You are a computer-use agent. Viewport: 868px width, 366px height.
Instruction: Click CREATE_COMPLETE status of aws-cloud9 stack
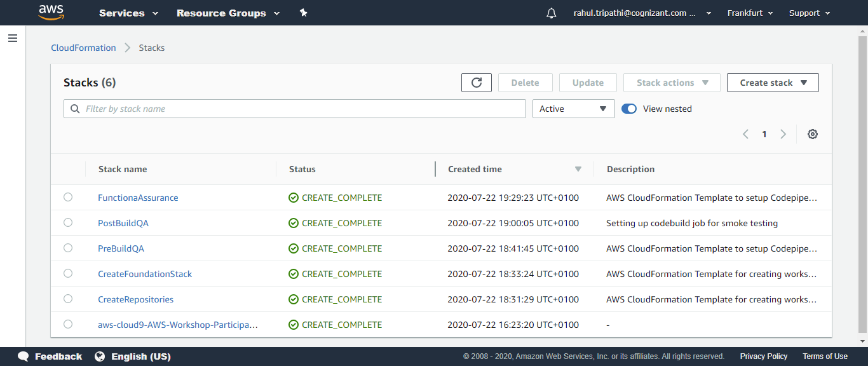[342, 325]
